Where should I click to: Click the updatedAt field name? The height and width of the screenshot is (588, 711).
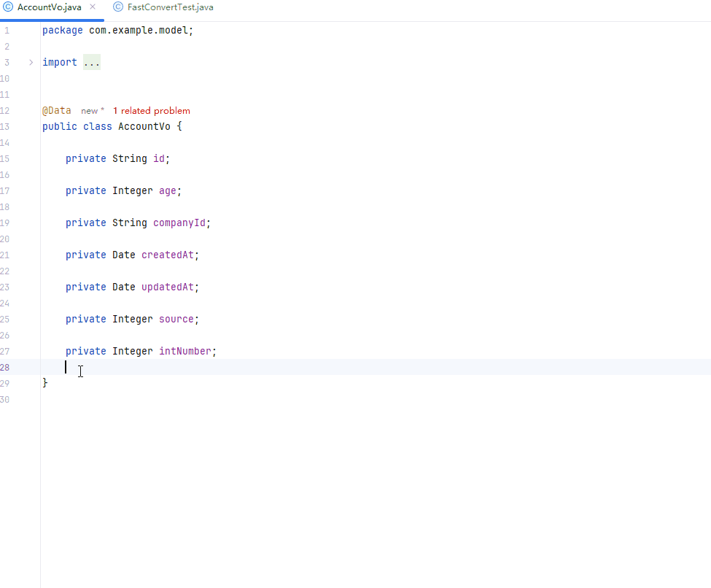167,287
